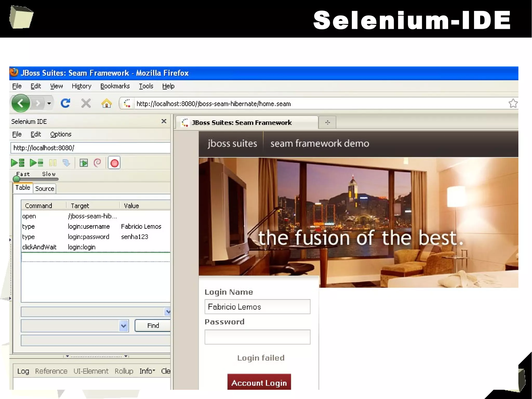Viewport: 532px width, 399px height.
Task: Click the Command column header
Action: click(44, 206)
